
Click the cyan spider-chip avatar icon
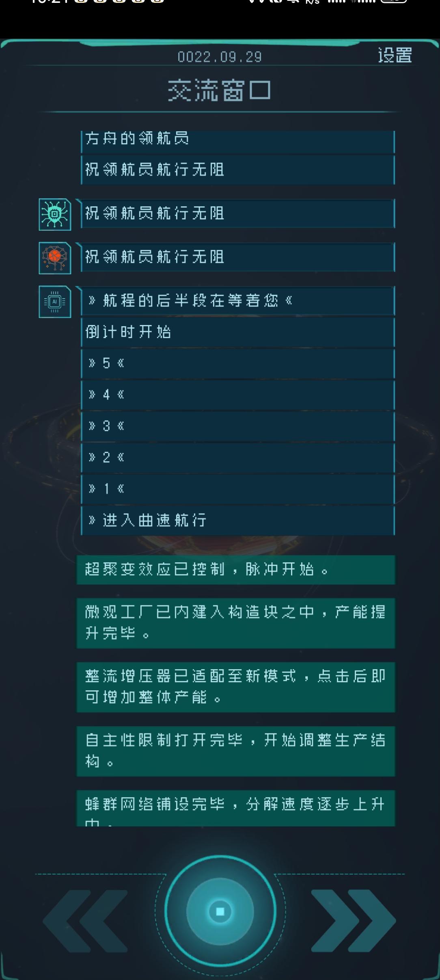(x=55, y=215)
